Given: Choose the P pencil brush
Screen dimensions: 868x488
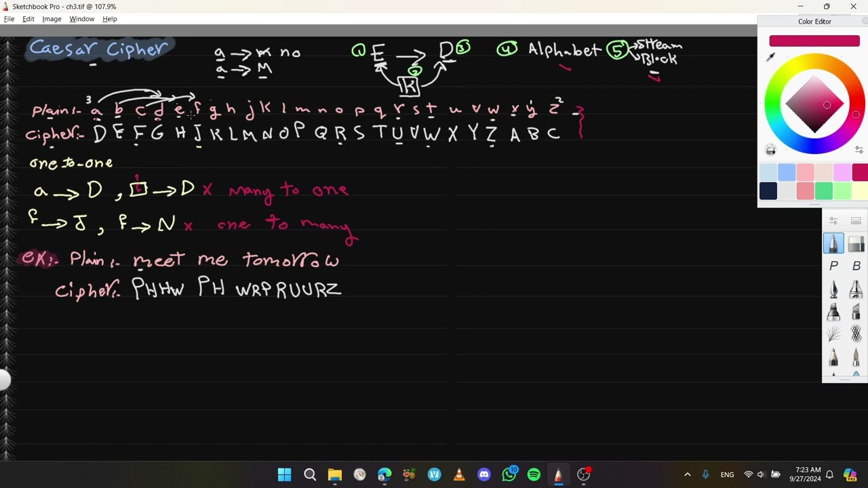Looking at the screenshot, I should (833, 266).
